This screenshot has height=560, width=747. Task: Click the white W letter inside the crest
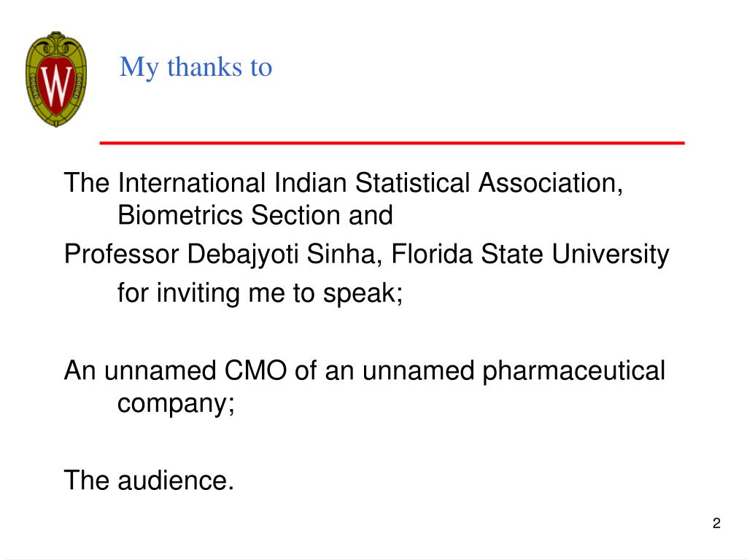point(56,86)
